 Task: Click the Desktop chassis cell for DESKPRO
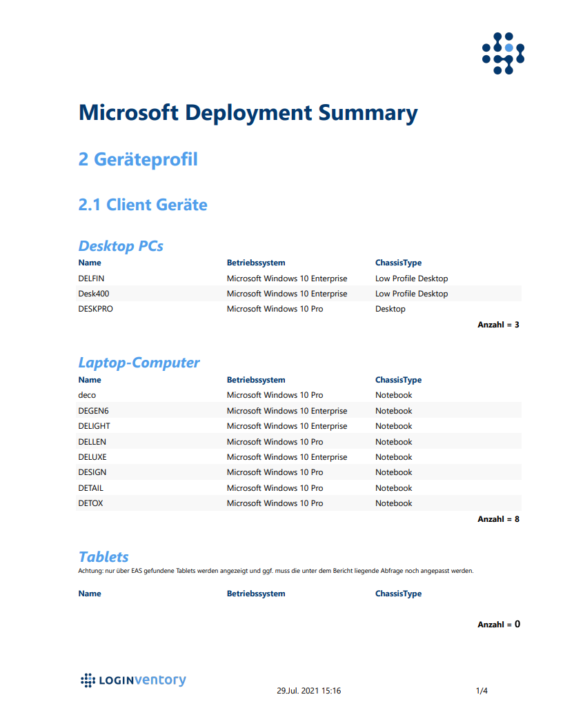coord(391,310)
